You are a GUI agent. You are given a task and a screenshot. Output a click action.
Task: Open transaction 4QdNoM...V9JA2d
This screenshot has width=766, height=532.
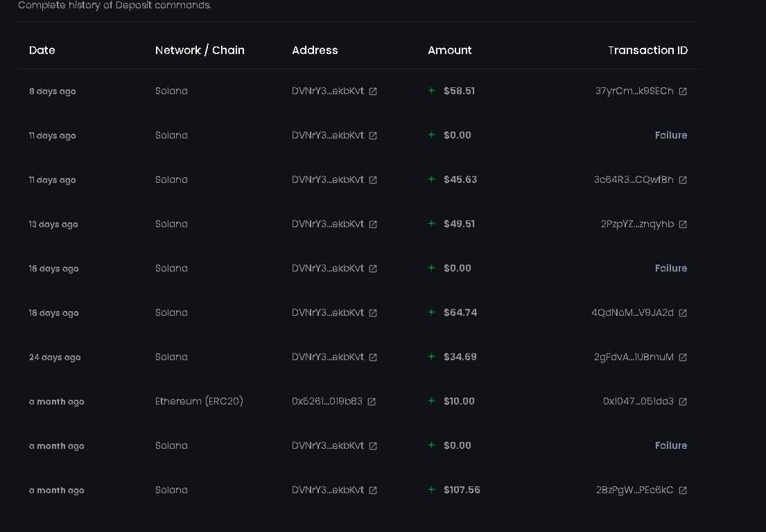click(x=633, y=313)
